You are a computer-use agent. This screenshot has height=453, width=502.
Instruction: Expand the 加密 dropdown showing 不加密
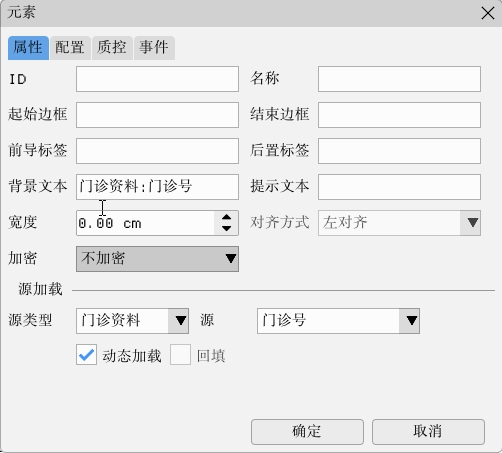157,259
